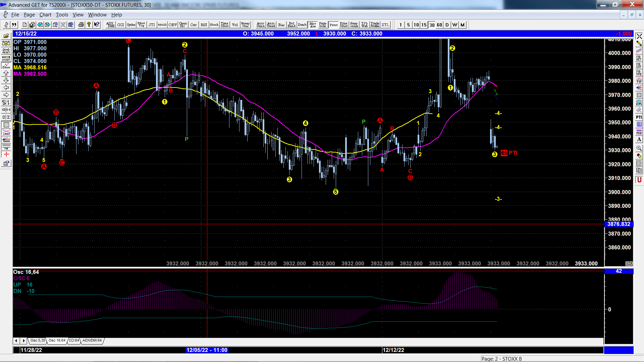Toggle the red magnet snap tool

[639, 180]
